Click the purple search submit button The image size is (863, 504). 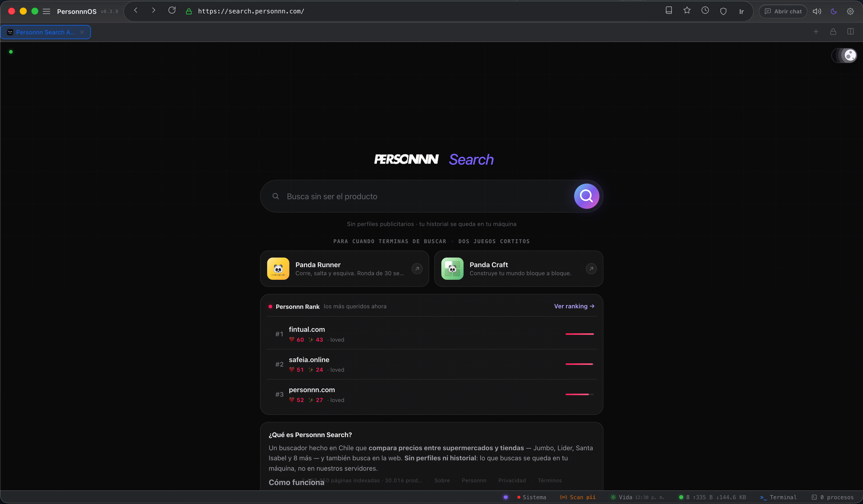[586, 196]
